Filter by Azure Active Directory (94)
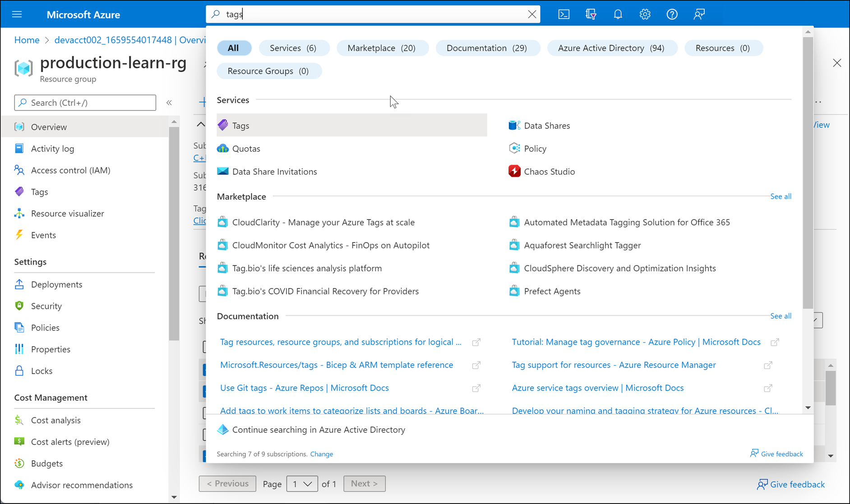 [x=611, y=48]
